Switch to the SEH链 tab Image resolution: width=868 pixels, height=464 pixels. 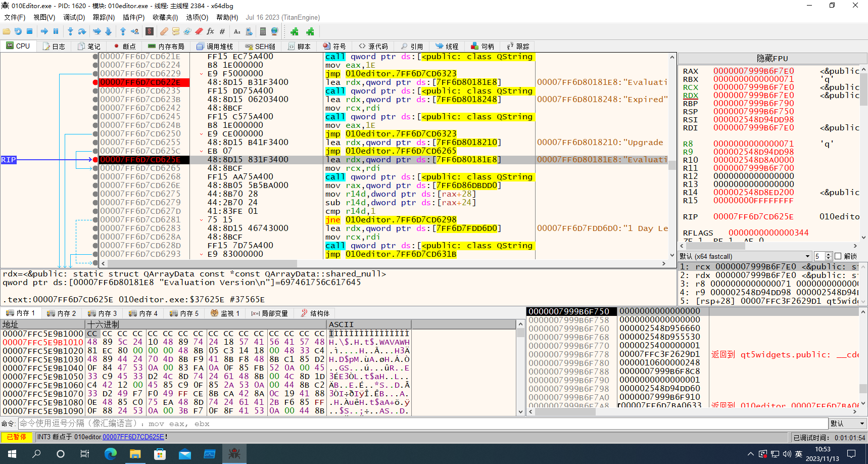click(260, 46)
